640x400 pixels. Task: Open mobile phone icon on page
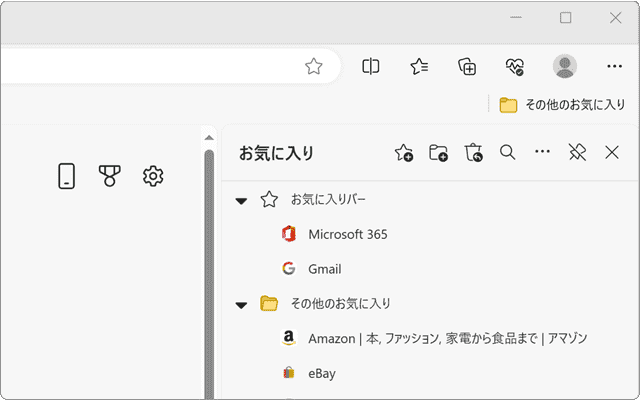pyautogui.click(x=67, y=176)
